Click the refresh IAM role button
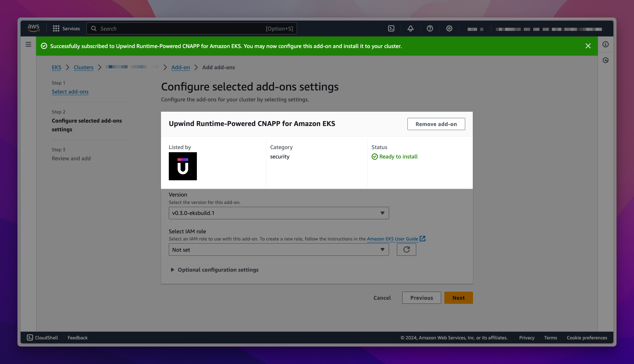This screenshot has width=634, height=364. [x=406, y=249]
